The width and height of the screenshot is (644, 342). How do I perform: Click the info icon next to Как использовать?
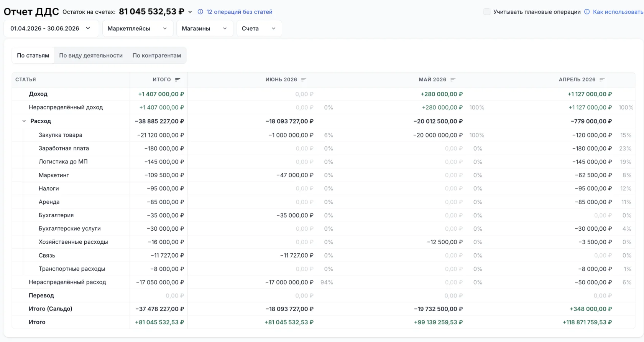click(x=587, y=12)
